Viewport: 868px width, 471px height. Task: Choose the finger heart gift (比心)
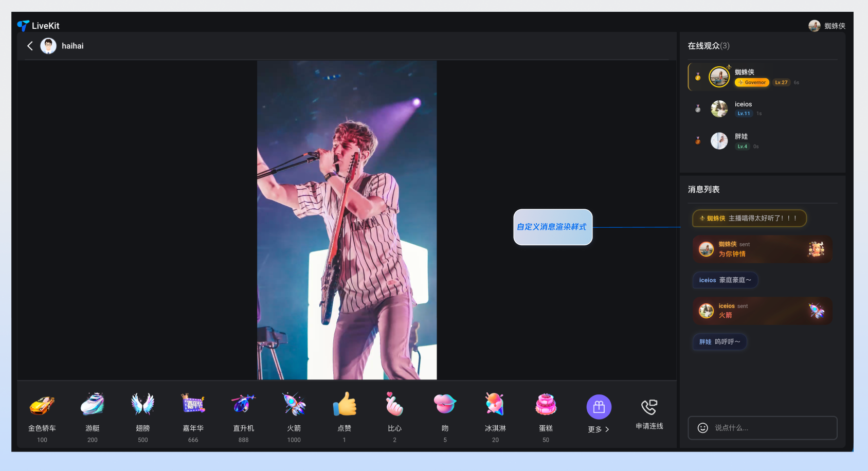tap(394, 405)
